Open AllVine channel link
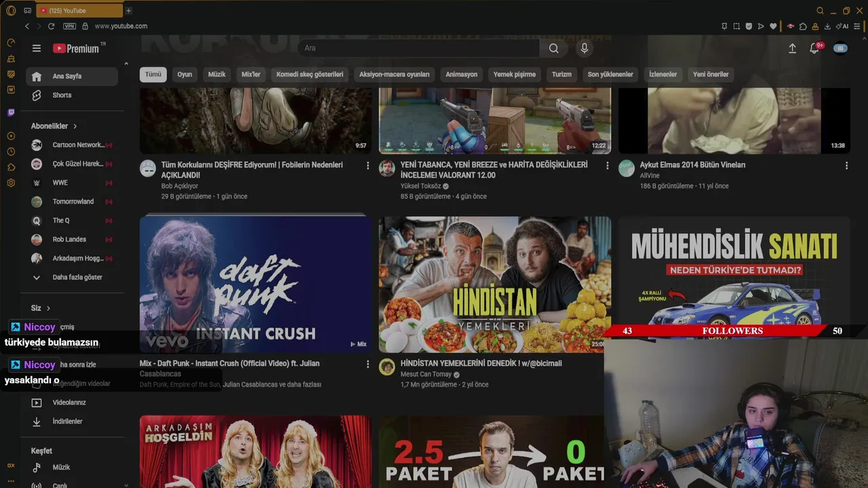The image size is (868, 488). pos(650,176)
